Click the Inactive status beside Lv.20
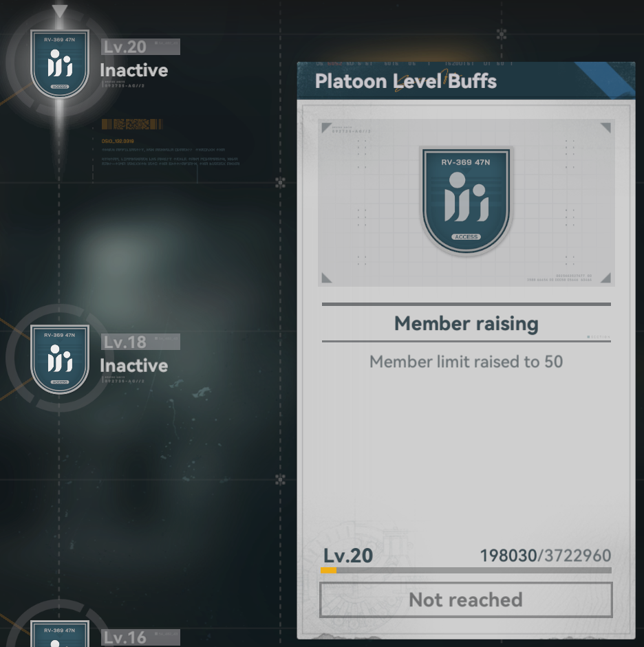Screen dimensions: 644x647 tap(134, 71)
